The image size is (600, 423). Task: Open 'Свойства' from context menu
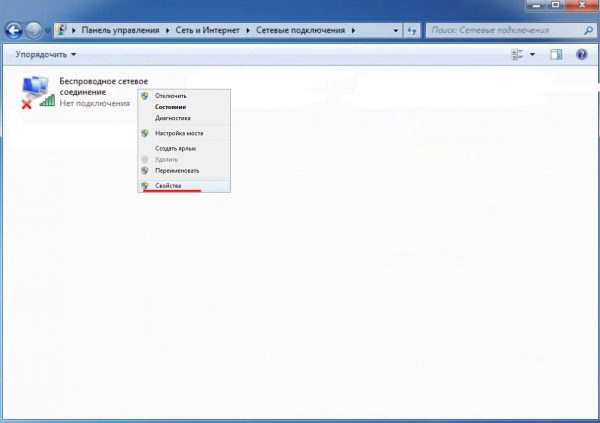tap(184, 186)
